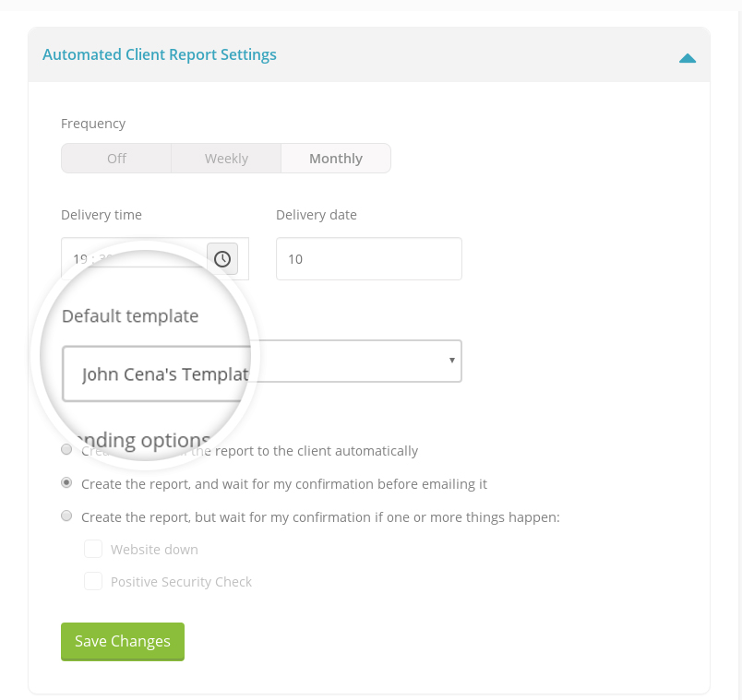Choose the Monthly frequency option
Viewport: 742px width, 700px height.
click(x=336, y=159)
